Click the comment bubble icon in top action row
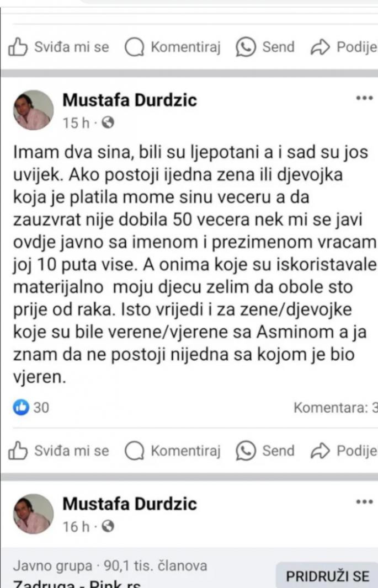The width and height of the screenshot is (378, 588). [134, 47]
